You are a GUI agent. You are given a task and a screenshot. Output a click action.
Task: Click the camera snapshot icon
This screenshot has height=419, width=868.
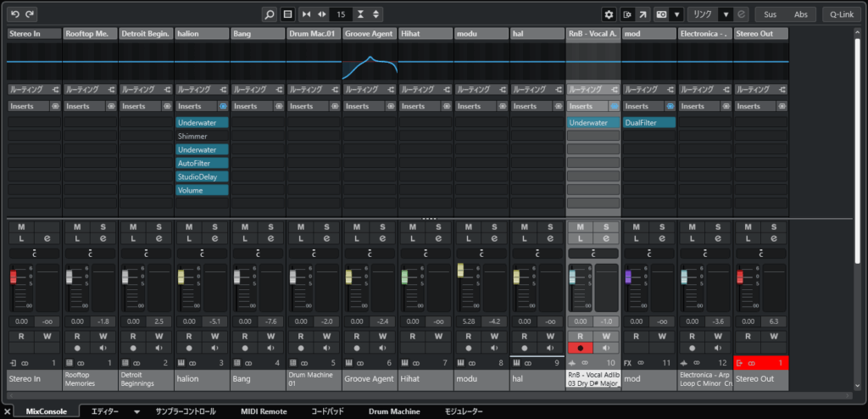[x=661, y=14]
